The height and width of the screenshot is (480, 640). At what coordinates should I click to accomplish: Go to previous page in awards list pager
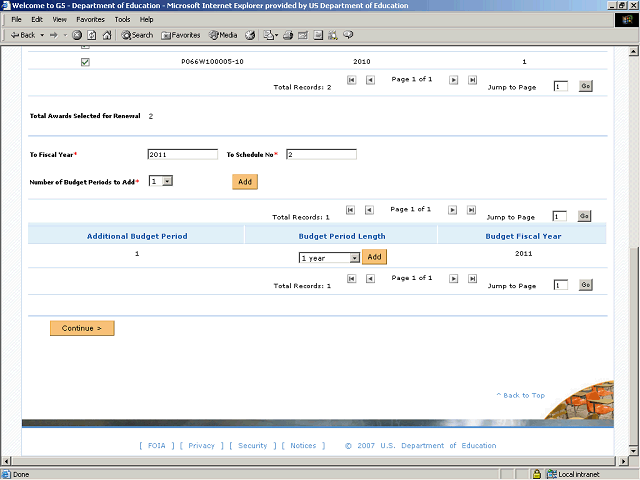[x=370, y=80]
